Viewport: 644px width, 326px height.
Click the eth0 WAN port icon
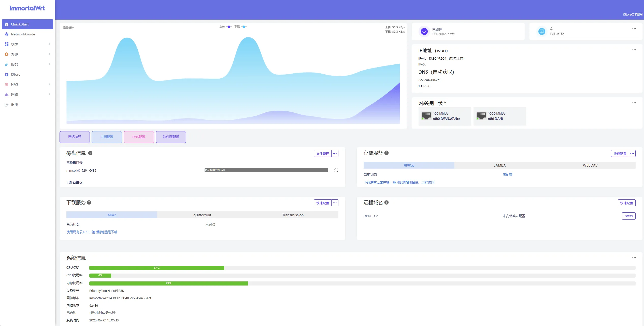426,116
